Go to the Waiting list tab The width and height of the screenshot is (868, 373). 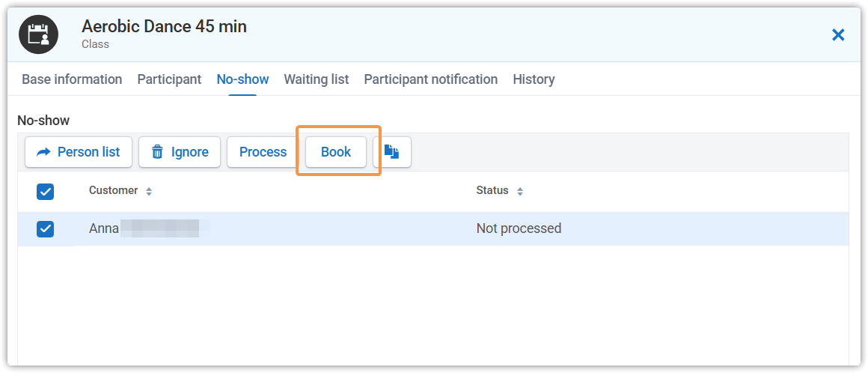pos(316,79)
